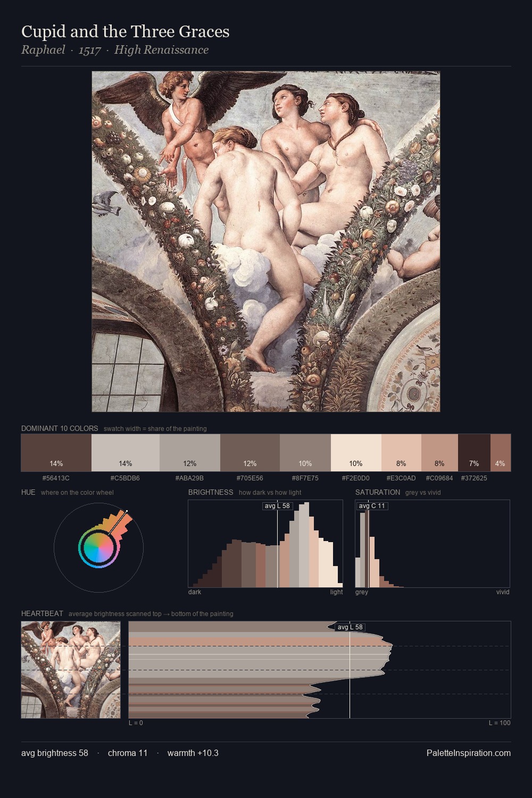532x798 pixels.
Task: Click the #56413C dark brown swatch
Action: [56, 453]
